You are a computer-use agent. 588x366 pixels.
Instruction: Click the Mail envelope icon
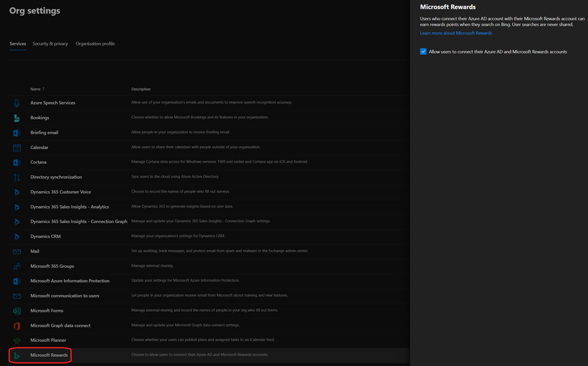[x=17, y=251]
